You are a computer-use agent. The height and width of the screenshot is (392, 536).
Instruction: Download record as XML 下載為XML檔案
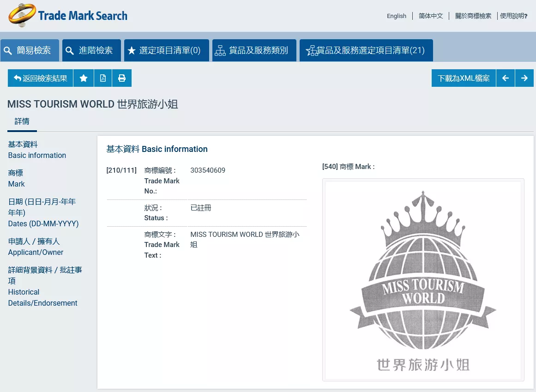click(x=464, y=78)
